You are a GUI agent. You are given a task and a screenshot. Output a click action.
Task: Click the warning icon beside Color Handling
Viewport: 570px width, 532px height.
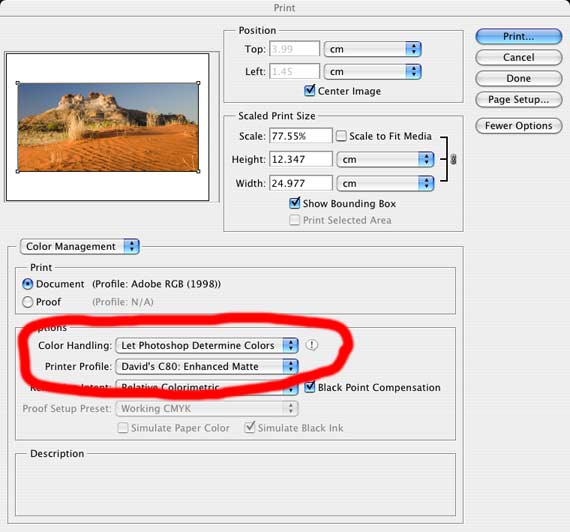coord(312,345)
